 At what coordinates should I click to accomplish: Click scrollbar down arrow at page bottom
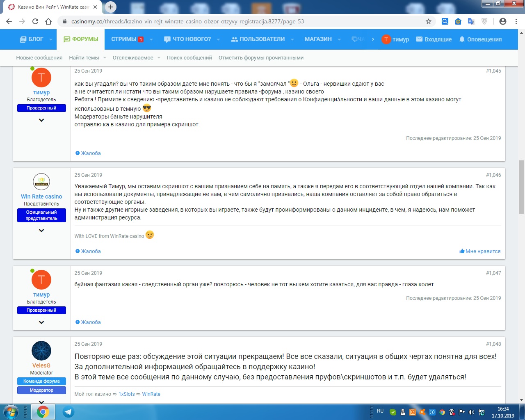pos(522,400)
